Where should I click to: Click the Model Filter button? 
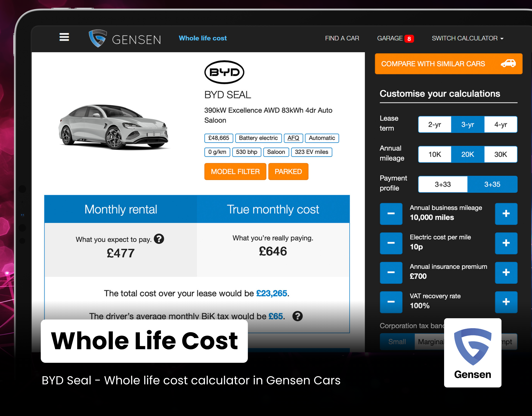tap(235, 171)
